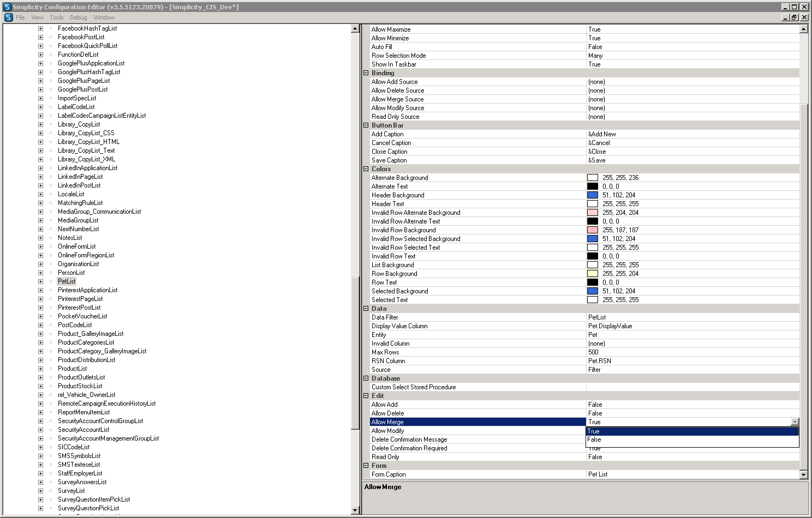Image resolution: width=812 pixels, height=518 pixels.
Task: Expand the GooglePlusPageList tree node
Action: tap(40, 81)
